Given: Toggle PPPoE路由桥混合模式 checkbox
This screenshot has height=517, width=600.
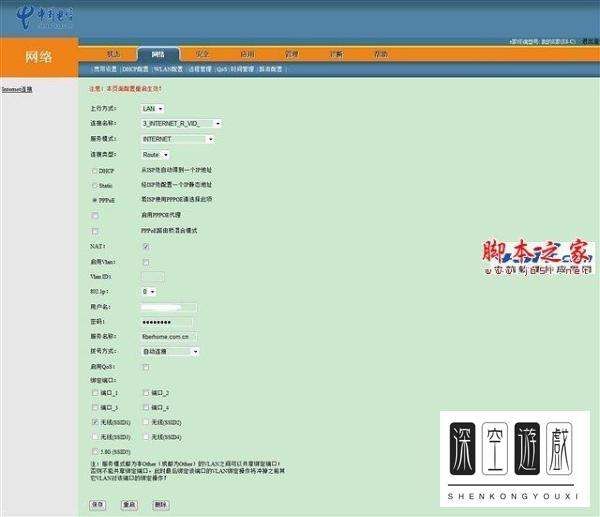Looking at the screenshot, I should pos(95,231).
